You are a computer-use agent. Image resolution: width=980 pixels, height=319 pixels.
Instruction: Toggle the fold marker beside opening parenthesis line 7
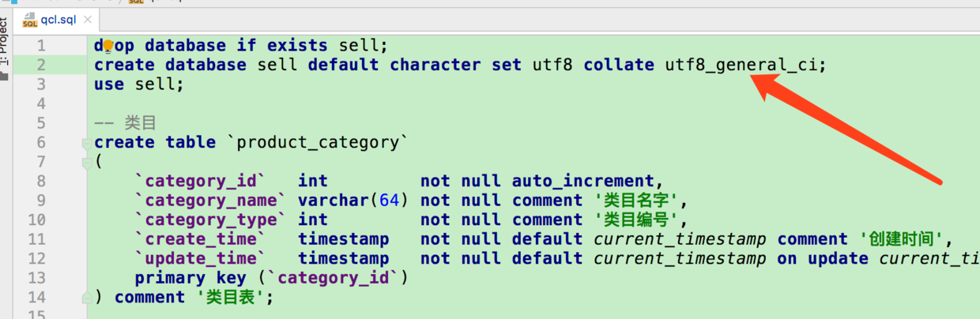[x=86, y=163]
